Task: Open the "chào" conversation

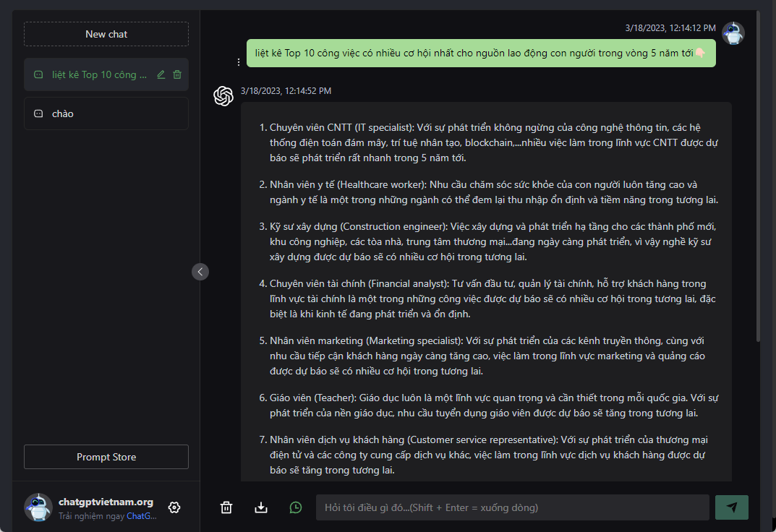Action: click(x=106, y=113)
